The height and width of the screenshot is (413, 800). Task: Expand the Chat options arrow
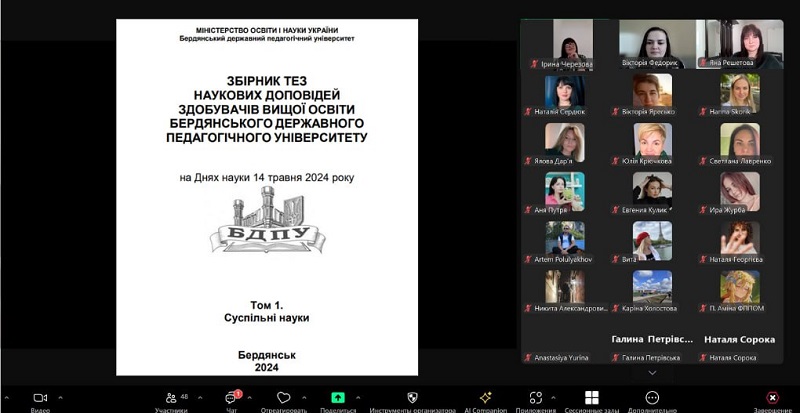(250, 395)
